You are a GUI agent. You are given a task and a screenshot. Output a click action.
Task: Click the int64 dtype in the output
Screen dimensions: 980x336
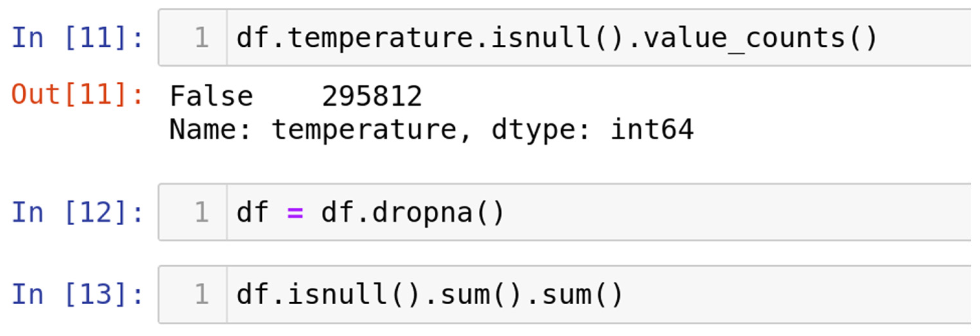coord(652,130)
